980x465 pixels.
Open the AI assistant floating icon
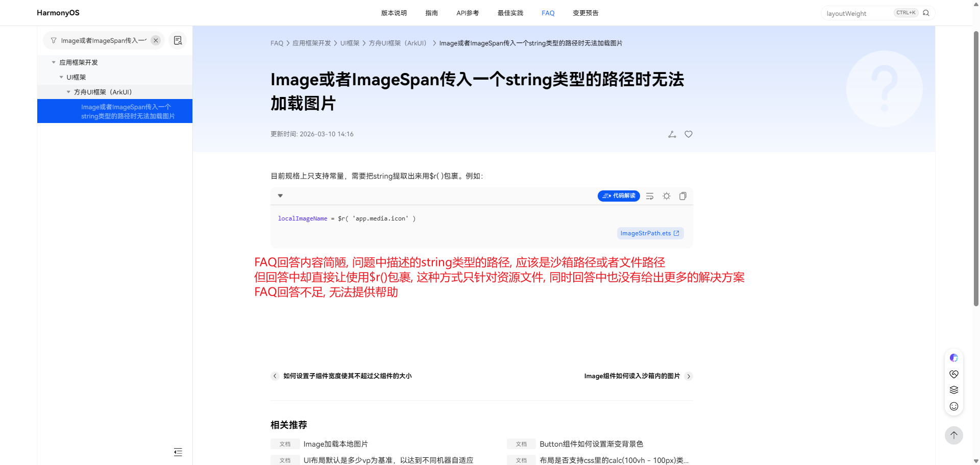pos(954,358)
